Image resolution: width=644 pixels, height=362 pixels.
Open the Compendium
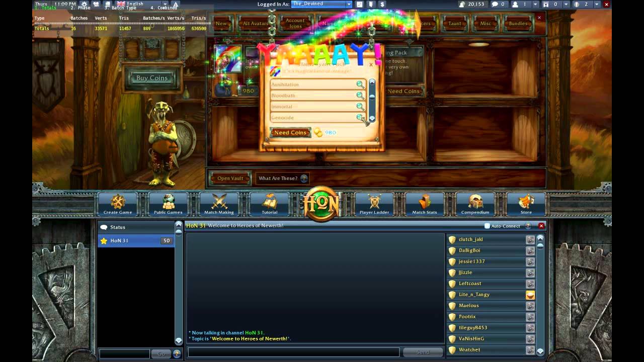click(x=475, y=204)
